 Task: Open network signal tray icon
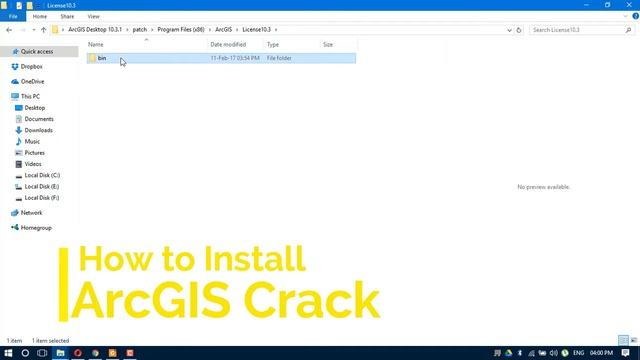click(x=531, y=353)
